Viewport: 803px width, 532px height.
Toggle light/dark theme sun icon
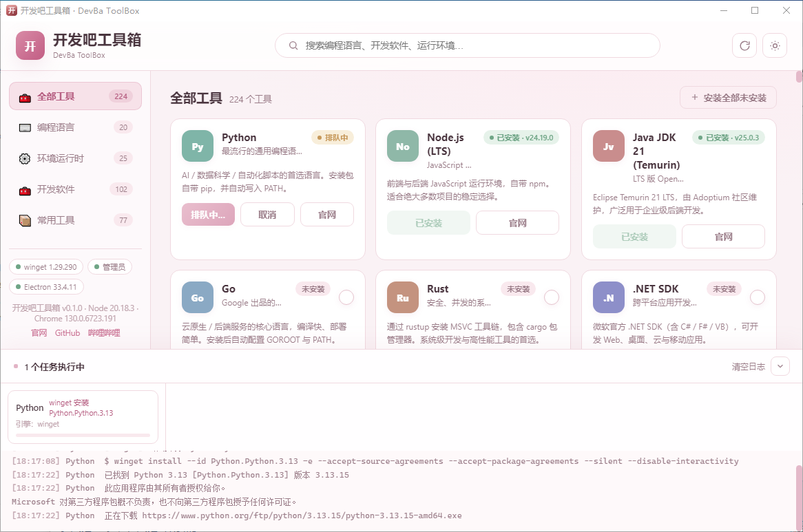pyautogui.click(x=775, y=46)
